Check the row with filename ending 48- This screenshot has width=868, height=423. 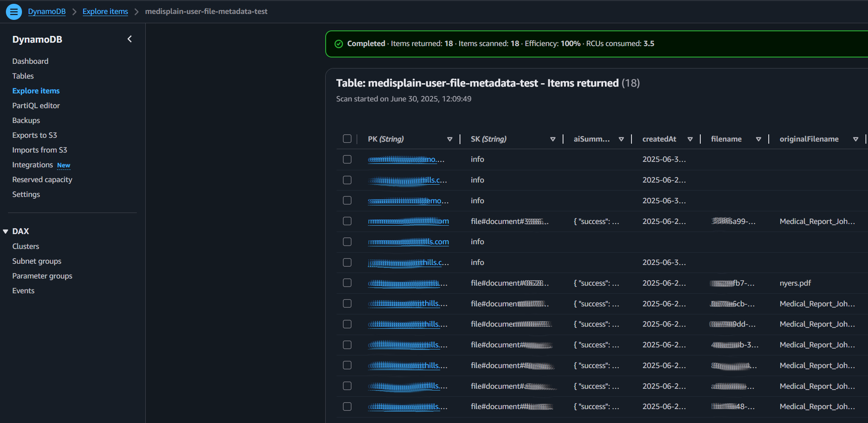(x=347, y=407)
